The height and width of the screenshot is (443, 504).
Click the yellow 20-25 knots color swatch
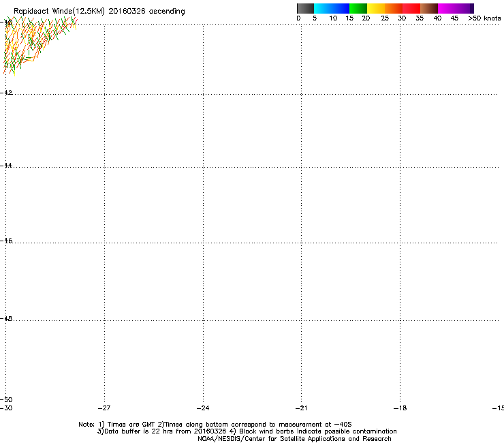376,8
